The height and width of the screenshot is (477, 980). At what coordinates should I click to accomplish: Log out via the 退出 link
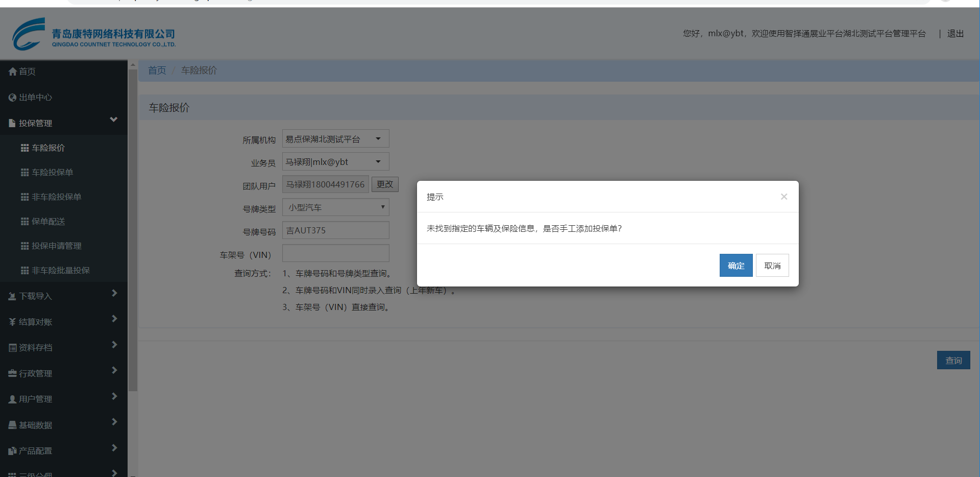[x=955, y=34]
